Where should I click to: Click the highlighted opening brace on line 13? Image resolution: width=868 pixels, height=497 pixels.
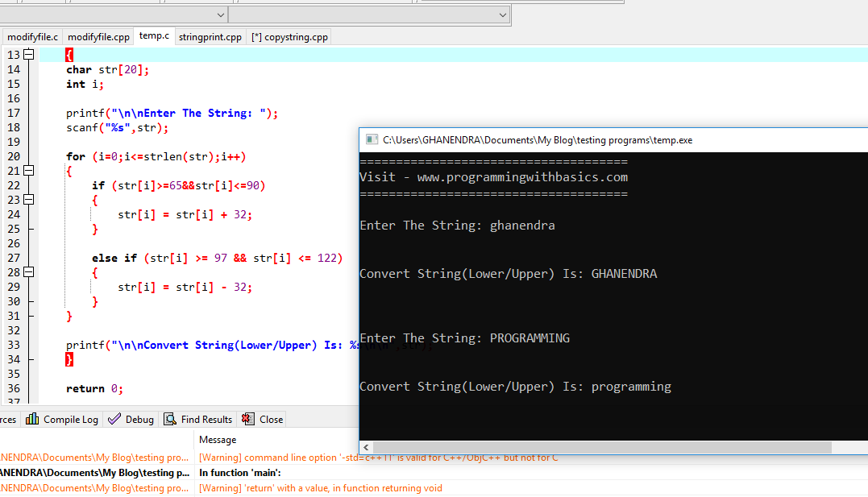pyautogui.click(x=69, y=55)
